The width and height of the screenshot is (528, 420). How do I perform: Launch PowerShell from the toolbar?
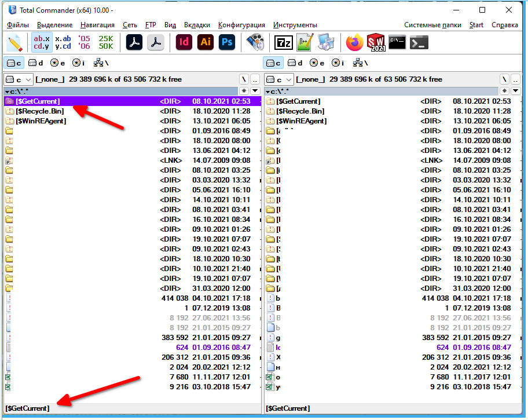click(x=419, y=42)
